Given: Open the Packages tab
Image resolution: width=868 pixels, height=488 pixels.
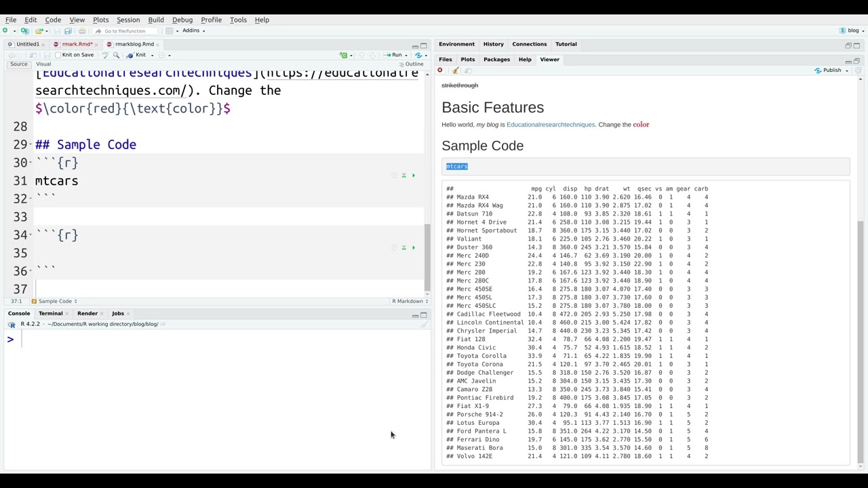Looking at the screenshot, I should coord(496,60).
